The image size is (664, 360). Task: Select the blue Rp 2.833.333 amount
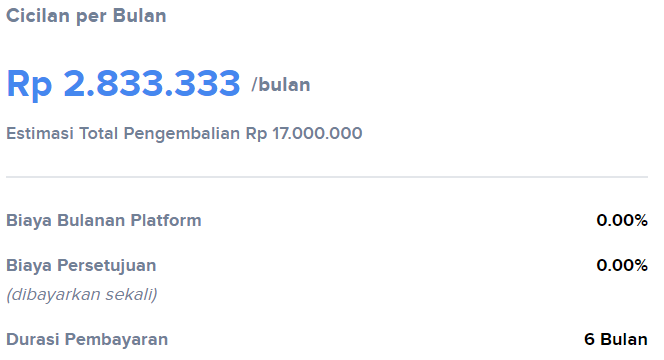tap(123, 83)
